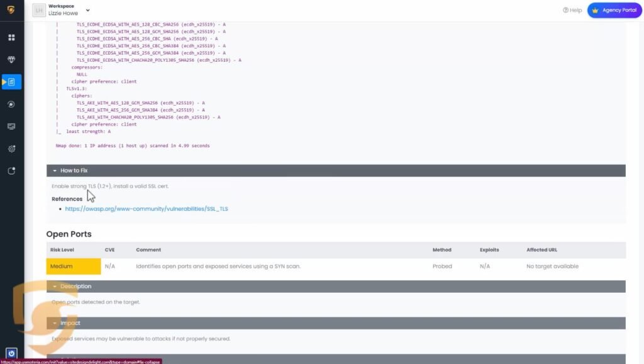Select the highlighted report icon in the sidebar
The width and height of the screenshot is (644, 364).
(12, 82)
